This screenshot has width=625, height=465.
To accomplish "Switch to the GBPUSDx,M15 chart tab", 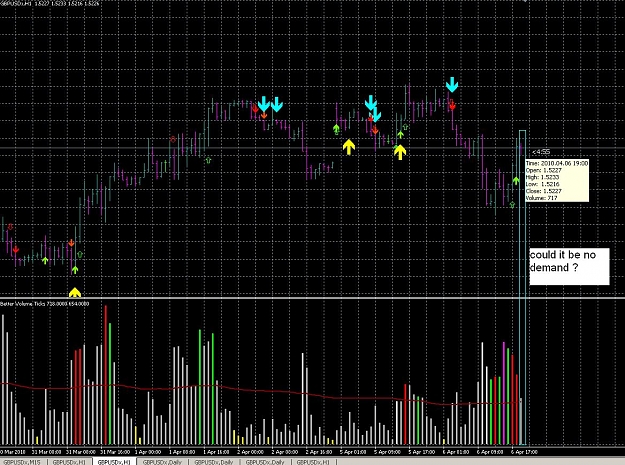I will (24, 462).
